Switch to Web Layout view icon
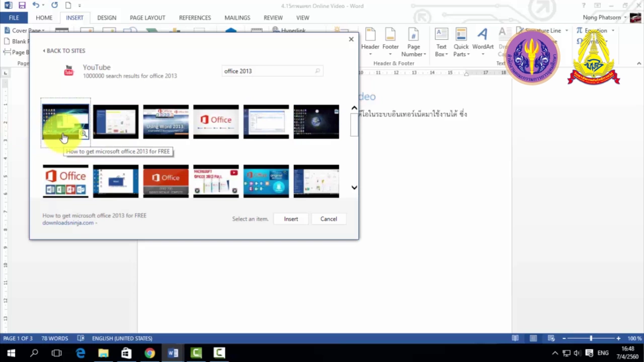The height and width of the screenshot is (362, 644). coord(551,338)
